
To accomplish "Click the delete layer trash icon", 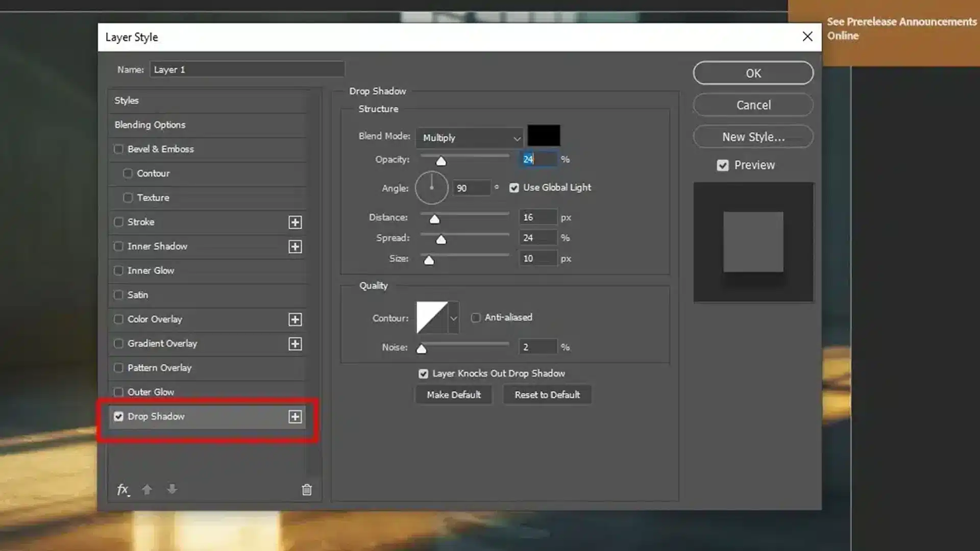I will point(306,489).
